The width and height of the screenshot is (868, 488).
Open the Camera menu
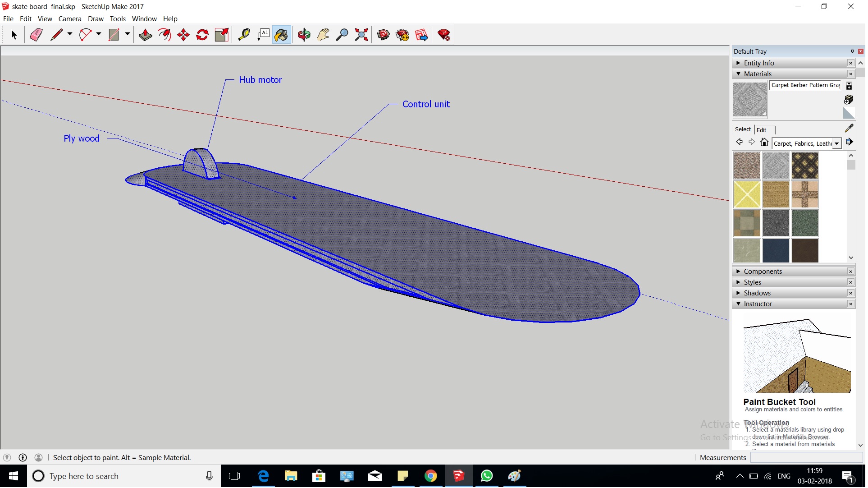70,19
